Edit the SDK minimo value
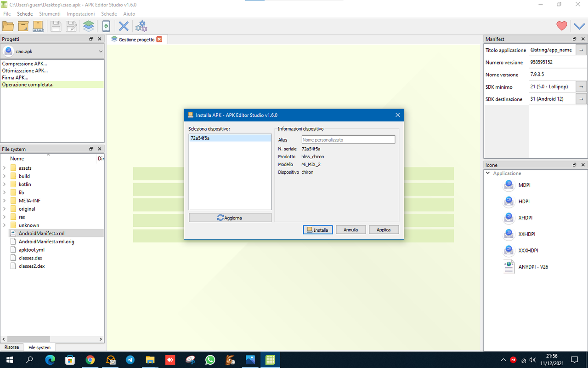 552,86
